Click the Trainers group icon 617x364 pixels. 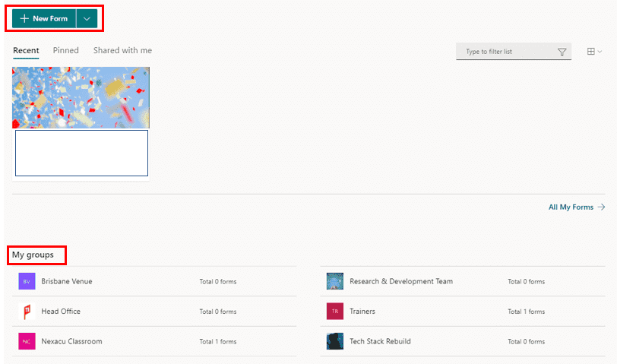[x=335, y=312]
